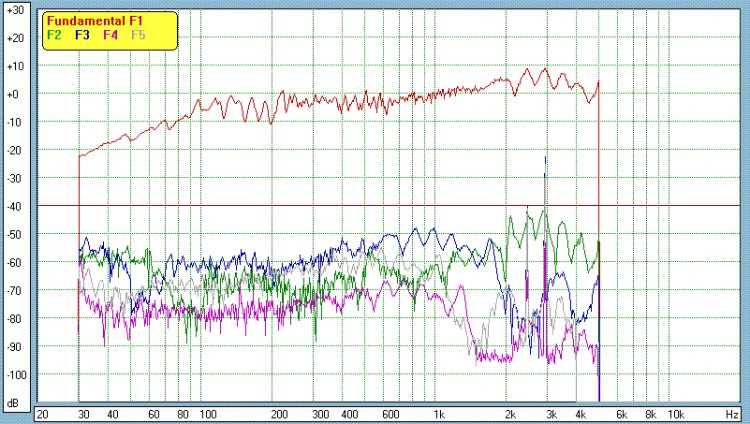This screenshot has height=424, width=750.
Task: Click the 10k frequency axis label
Action: tap(676, 414)
